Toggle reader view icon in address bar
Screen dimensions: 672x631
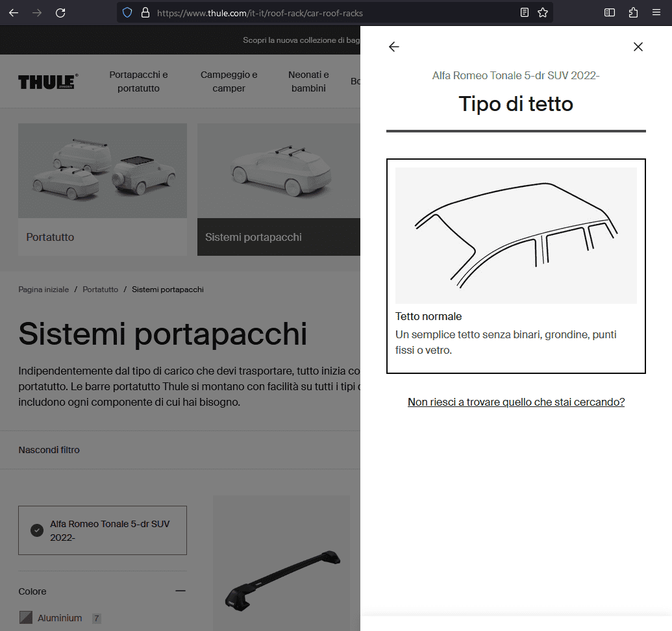(525, 12)
